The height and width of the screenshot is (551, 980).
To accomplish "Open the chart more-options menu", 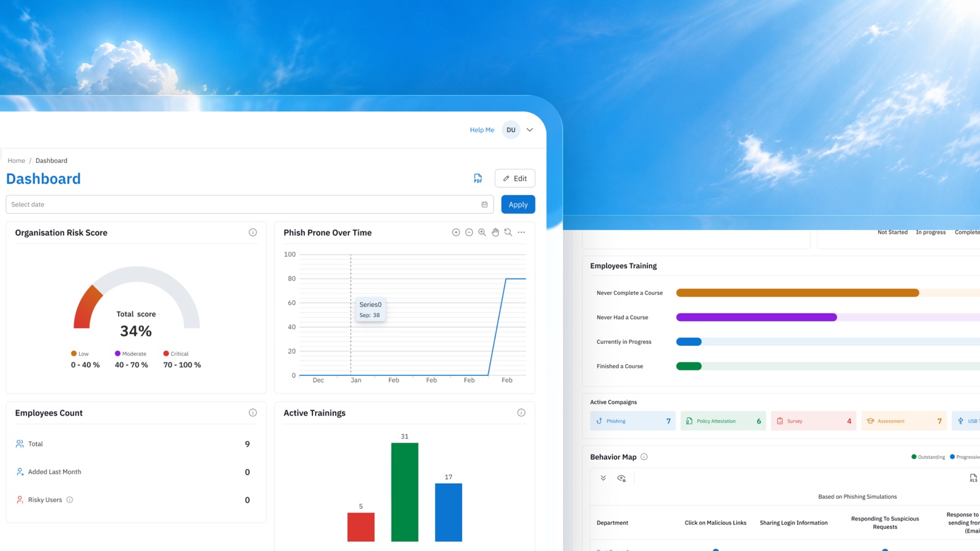I will (x=521, y=233).
